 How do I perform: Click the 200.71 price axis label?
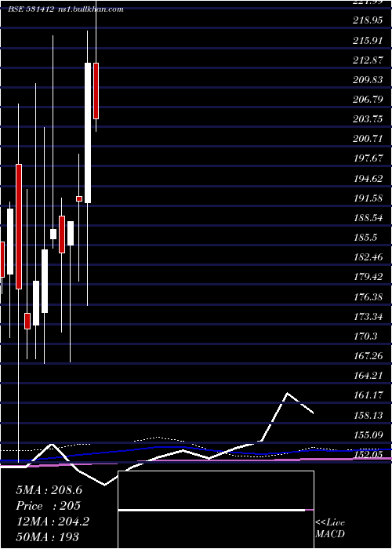pos(368,139)
